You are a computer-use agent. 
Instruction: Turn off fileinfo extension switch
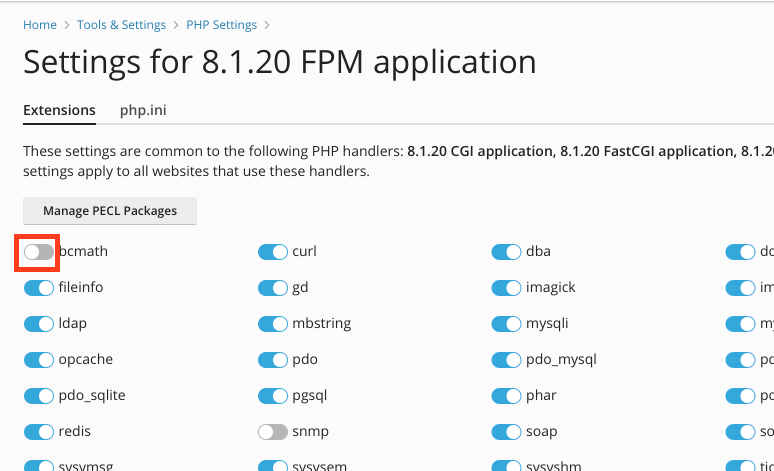[39, 288]
